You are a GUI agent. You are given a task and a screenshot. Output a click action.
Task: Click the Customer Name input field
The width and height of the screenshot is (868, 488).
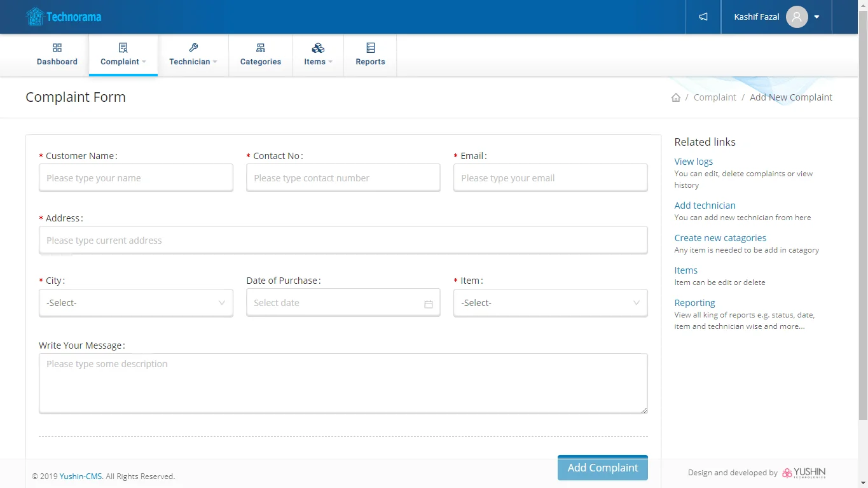(135, 178)
